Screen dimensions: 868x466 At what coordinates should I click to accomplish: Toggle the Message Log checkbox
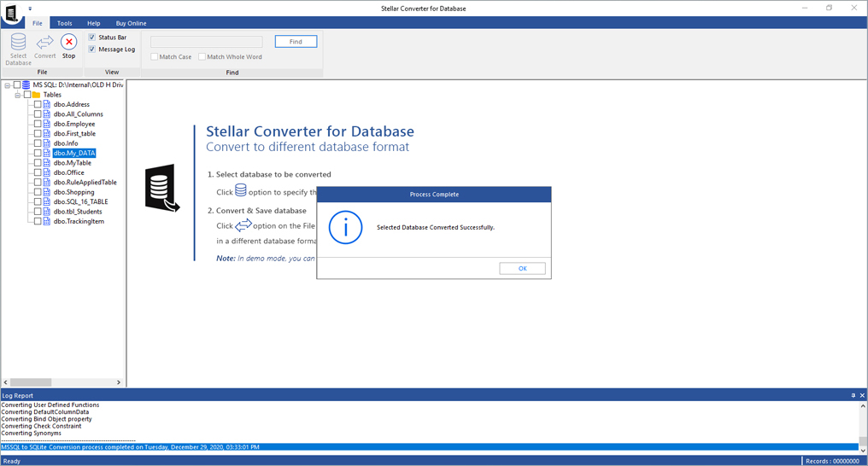(92, 50)
